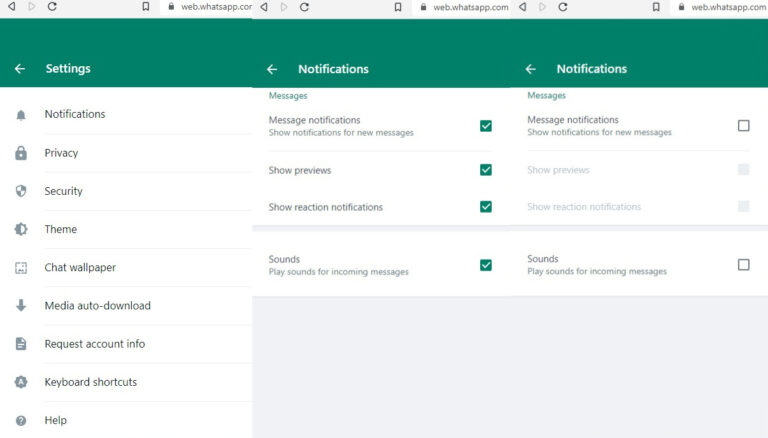Reload page in the right browser window
Viewport: 768px width, 438px height.
[563, 7]
